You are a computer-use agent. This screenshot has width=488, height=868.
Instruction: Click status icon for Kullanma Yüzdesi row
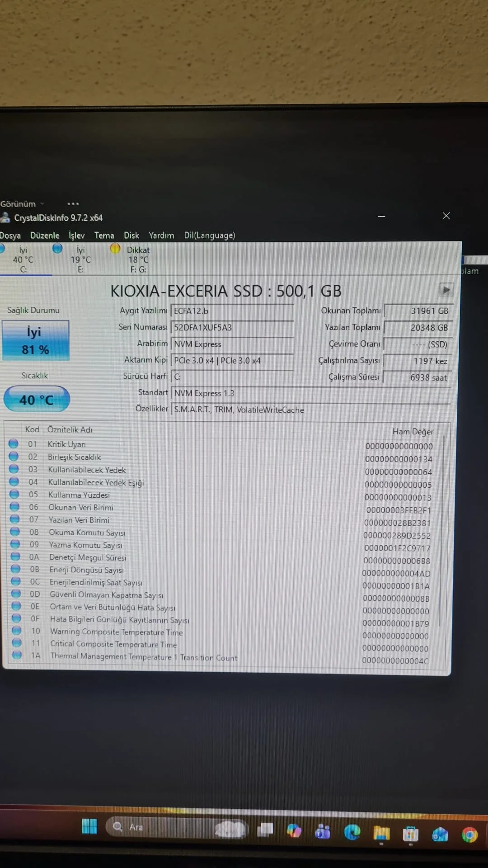14,494
